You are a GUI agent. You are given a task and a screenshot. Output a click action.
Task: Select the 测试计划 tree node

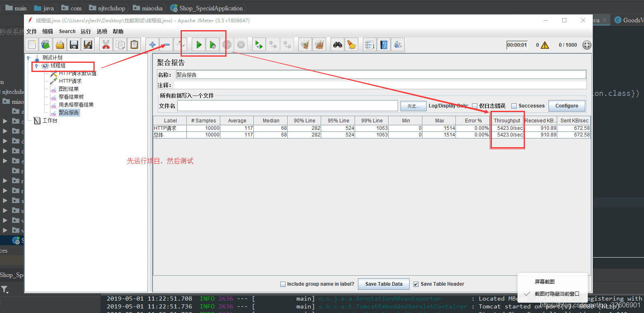point(52,57)
